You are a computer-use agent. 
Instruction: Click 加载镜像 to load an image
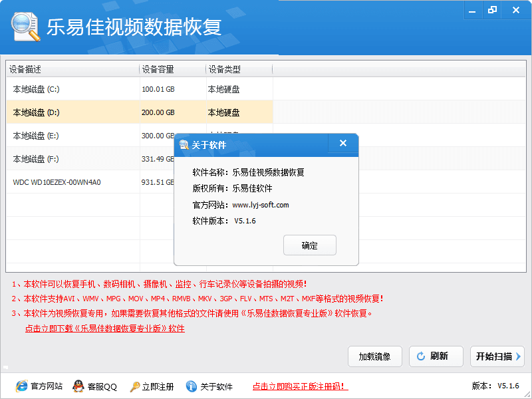[375, 356]
